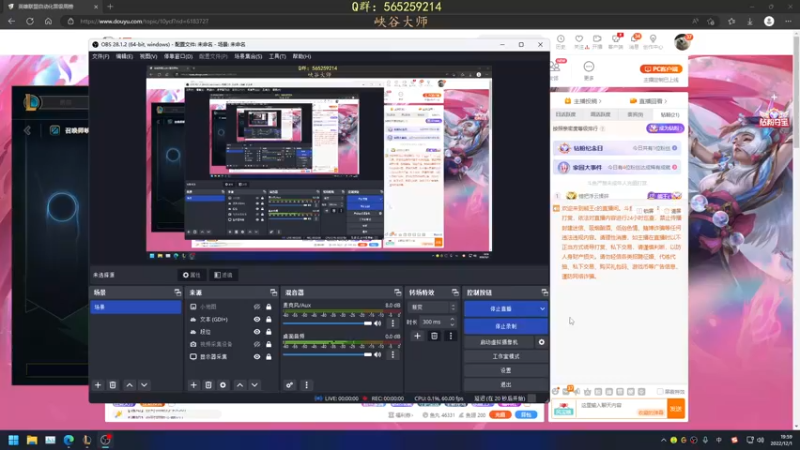Unlock the first source row
800x450 pixels.
coord(268,307)
